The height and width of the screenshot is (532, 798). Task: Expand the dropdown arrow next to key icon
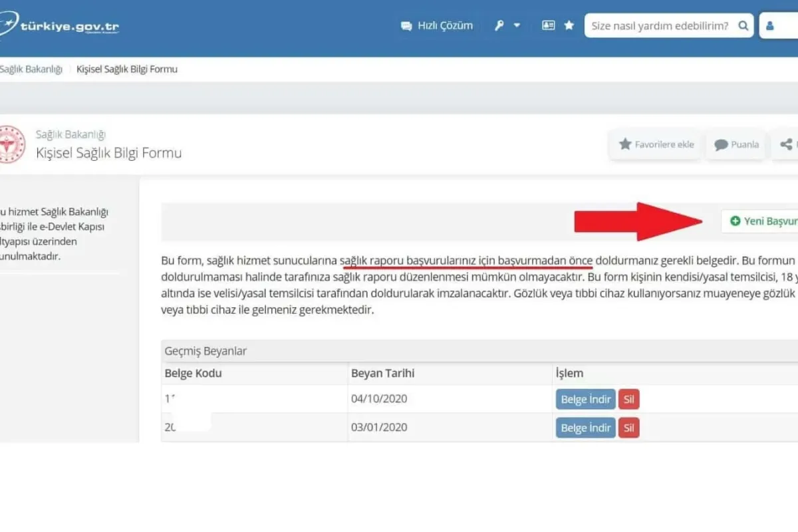click(x=517, y=25)
